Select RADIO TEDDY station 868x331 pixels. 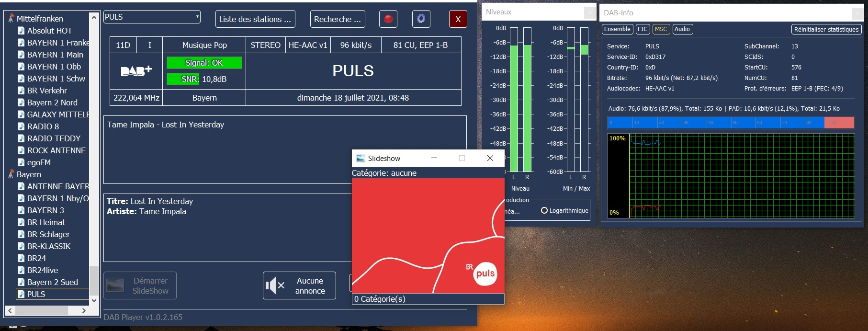point(54,138)
